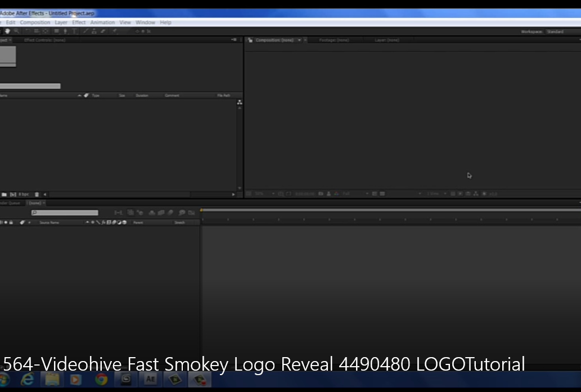Select the Clone Stamp tool

pos(94,31)
